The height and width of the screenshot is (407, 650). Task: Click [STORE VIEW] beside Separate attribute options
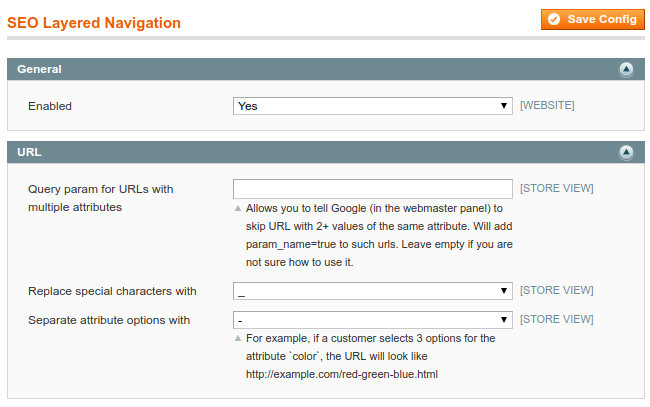point(556,320)
